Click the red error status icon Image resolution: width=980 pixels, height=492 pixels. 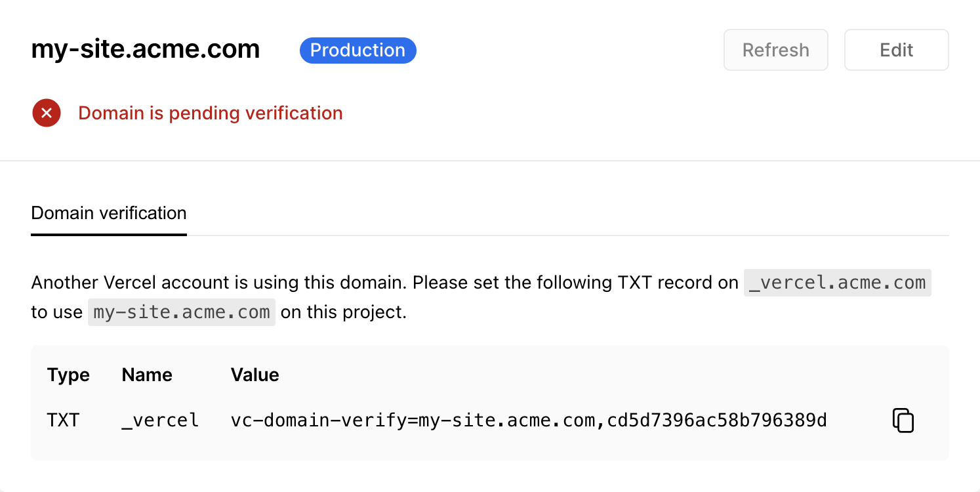(47, 113)
